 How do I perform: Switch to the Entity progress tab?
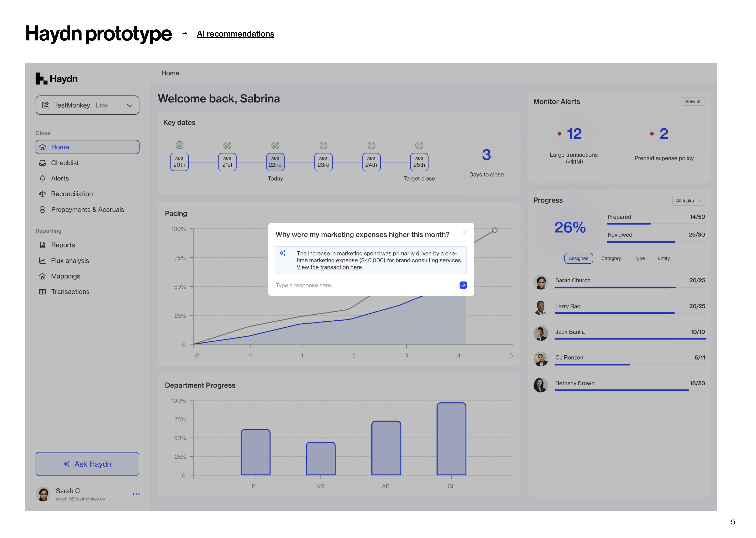pos(663,258)
